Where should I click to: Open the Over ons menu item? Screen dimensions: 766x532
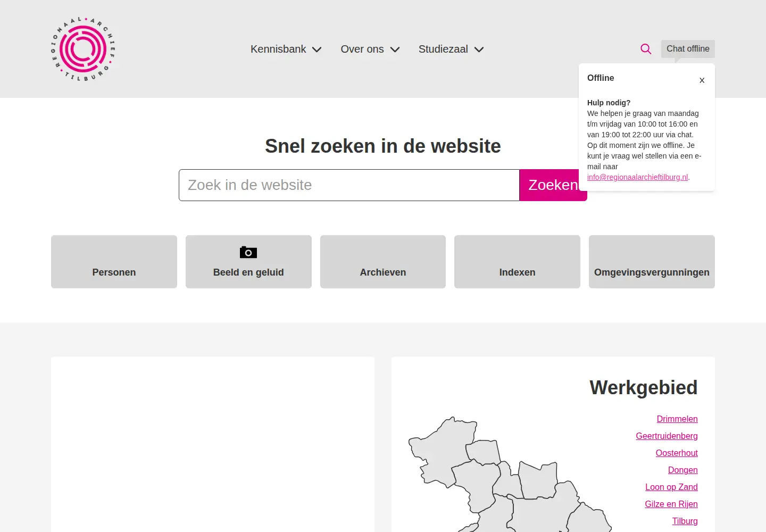(x=362, y=49)
